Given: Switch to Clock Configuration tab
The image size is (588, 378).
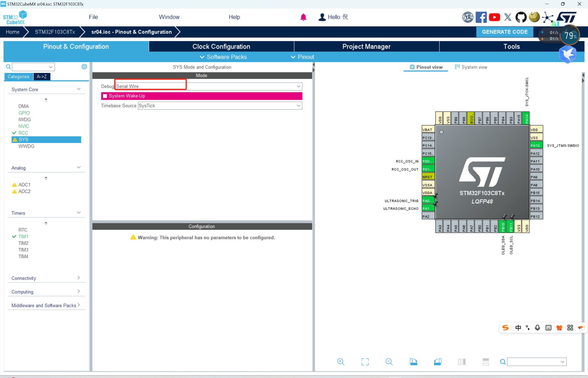Looking at the screenshot, I should (221, 46).
